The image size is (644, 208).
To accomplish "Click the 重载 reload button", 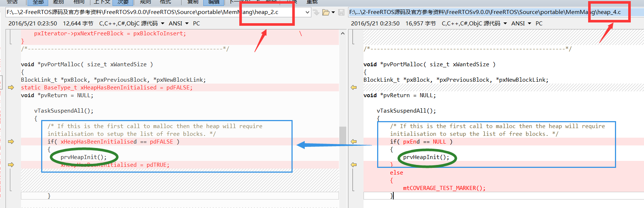I will [x=312, y=2].
